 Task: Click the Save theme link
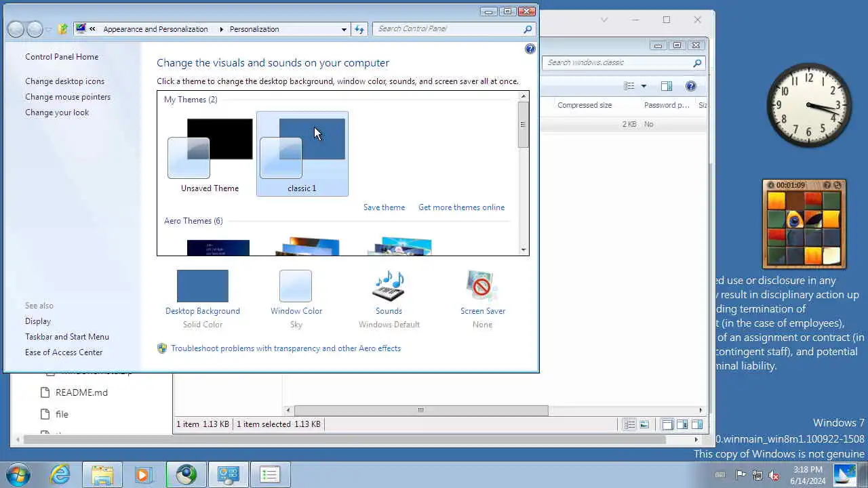pos(384,207)
